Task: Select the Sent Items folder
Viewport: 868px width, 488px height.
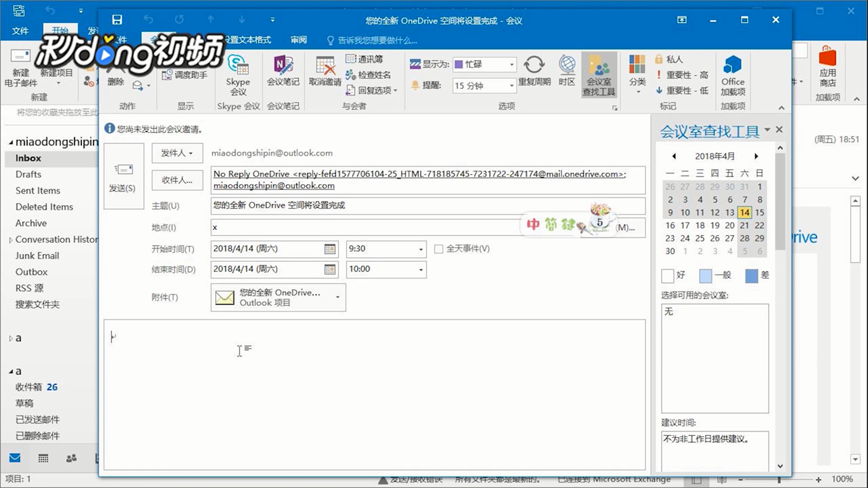Action: click(38, 191)
